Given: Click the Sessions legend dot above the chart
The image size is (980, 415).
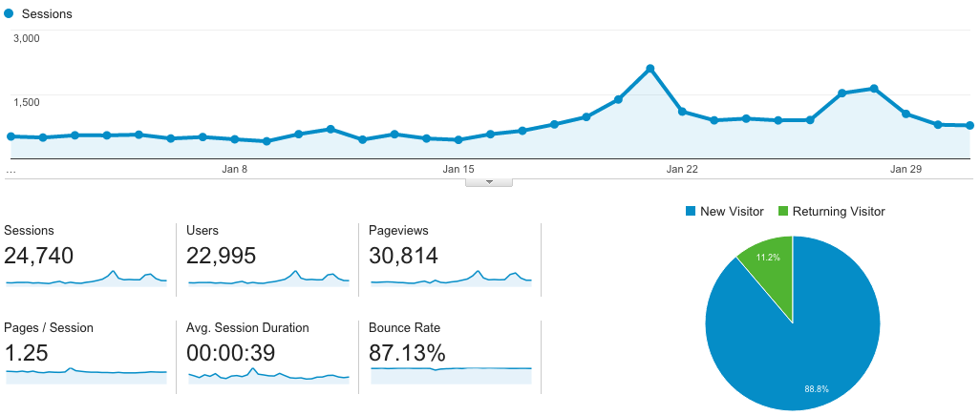Looking at the screenshot, I should pyautogui.click(x=9, y=13).
